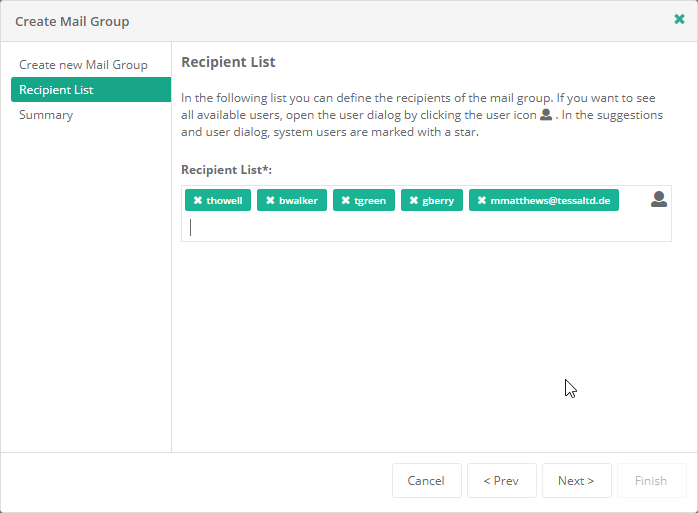Go back with the Prev button

[502, 480]
